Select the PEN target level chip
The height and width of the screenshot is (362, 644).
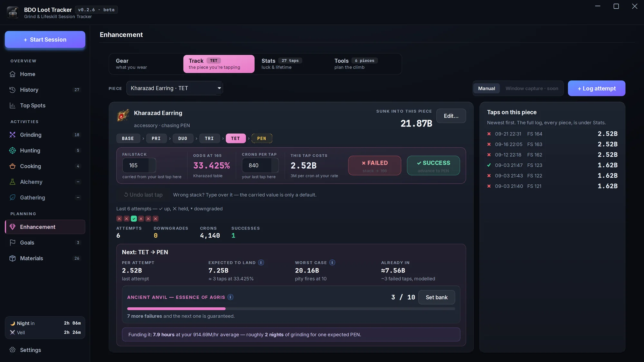[x=262, y=138]
